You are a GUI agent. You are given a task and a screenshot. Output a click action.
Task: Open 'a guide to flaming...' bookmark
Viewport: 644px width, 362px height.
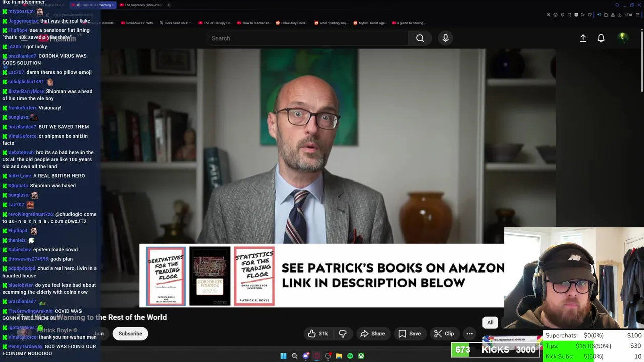pyautogui.click(x=409, y=23)
